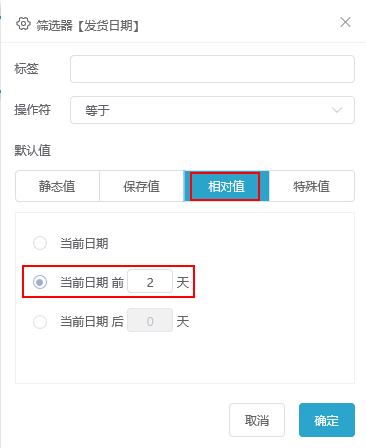Select the highlighted 相对值 tab
Viewport: 366px width, 448px height.
[x=226, y=186]
